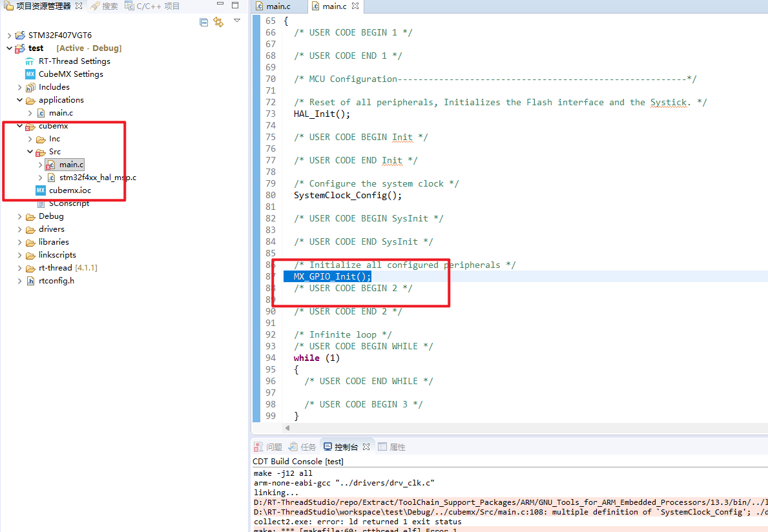Image resolution: width=768 pixels, height=532 pixels.
Task: Collapse the test project node
Action: pyautogui.click(x=9, y=48)
